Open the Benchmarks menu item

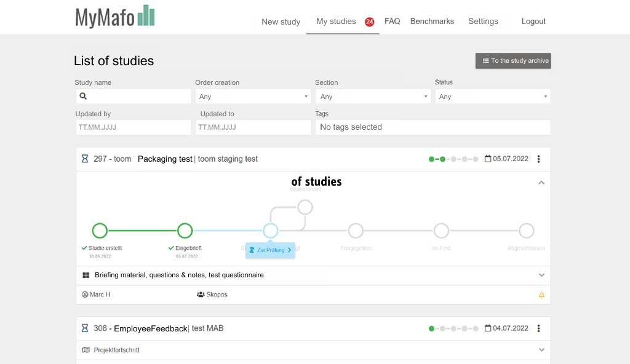tap(432, 21)
